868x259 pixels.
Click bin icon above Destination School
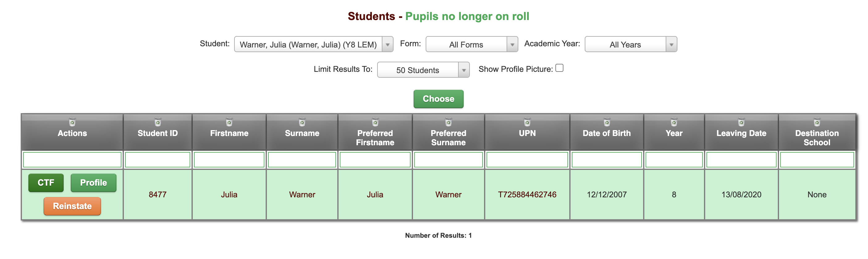(x=816, y=122)
